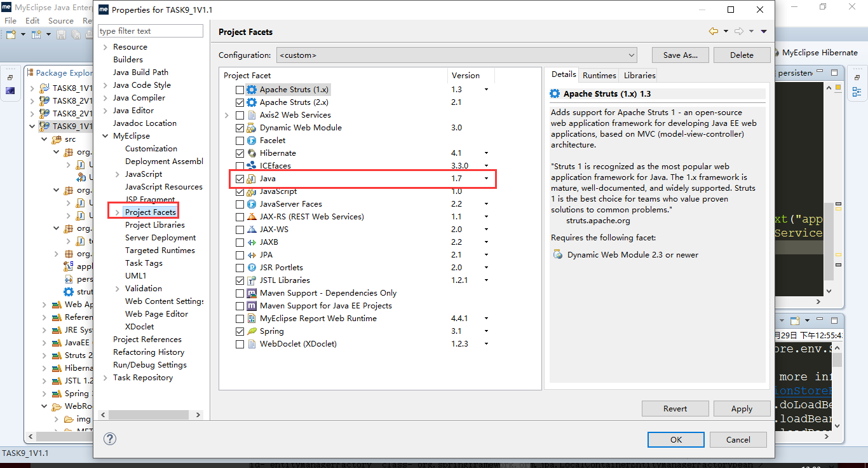Expand the Resource tree node
This screenshot has height=468, width=868.
105,47
